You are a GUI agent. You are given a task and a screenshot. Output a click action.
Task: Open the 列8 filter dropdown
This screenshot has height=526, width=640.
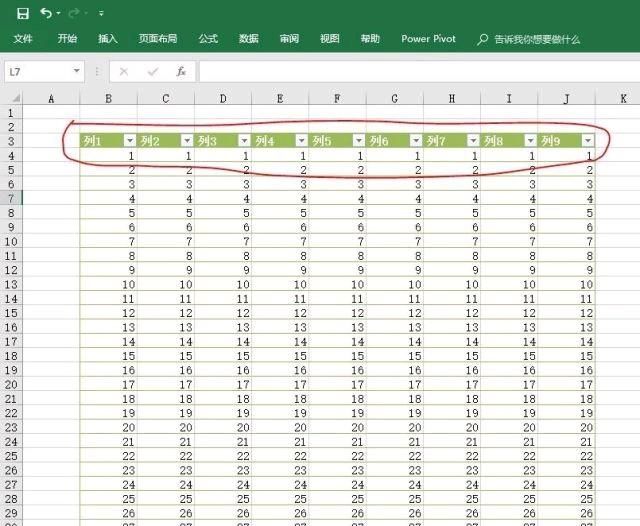tap(530, 141)
